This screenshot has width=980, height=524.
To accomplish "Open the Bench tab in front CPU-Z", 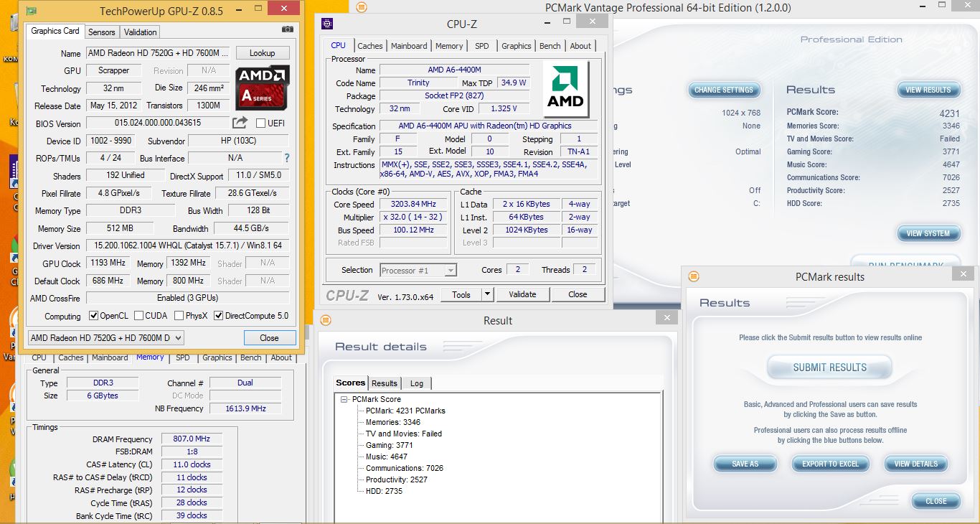I will pyautogui.click(x=550, y=46).
